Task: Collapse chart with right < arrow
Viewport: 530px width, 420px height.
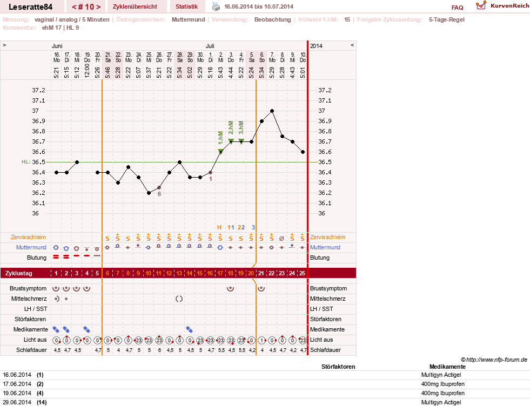Action: [x=352, y=45]
